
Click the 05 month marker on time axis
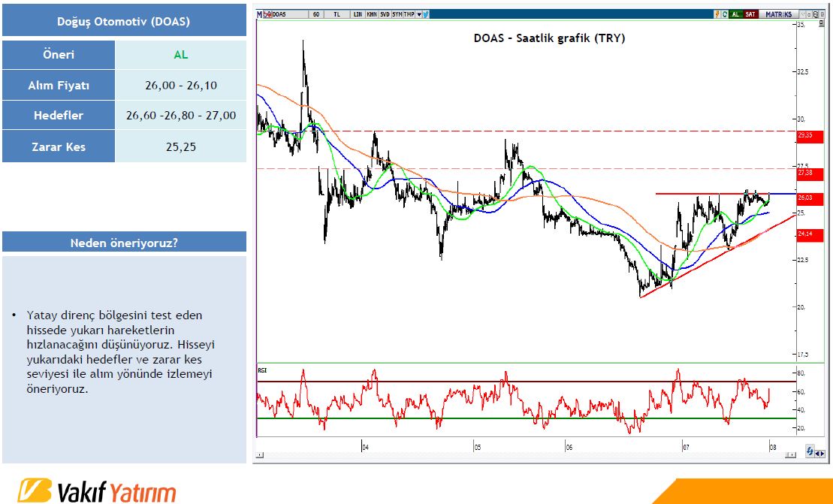(478, 448)
